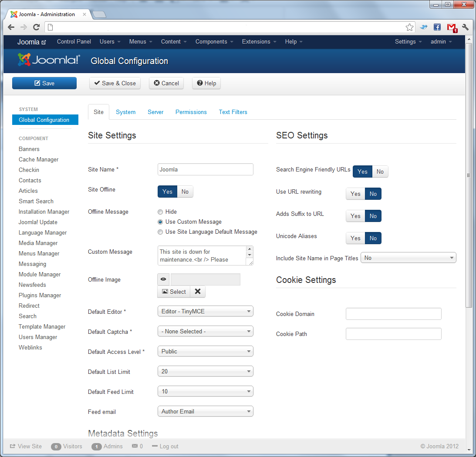
Task: Click the blue Save button
Action: [x=44, y=83]
